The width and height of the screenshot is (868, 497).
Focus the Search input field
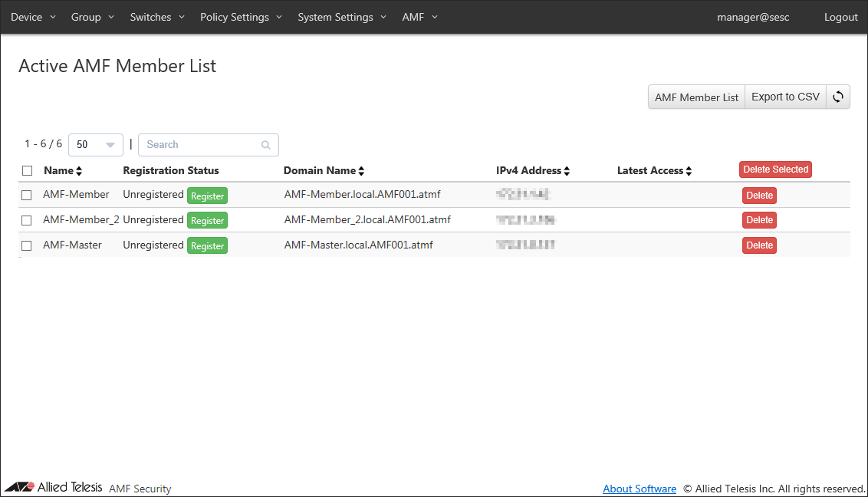199,145
